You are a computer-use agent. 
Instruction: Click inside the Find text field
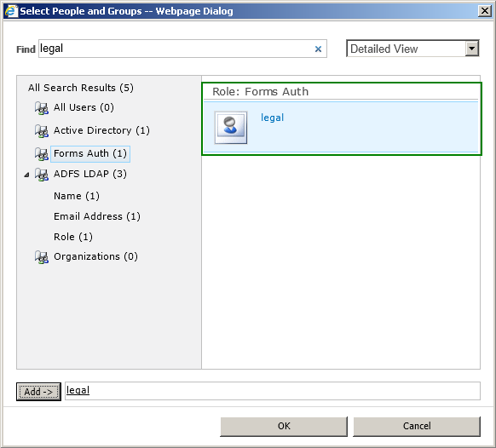pyautogui.click(x=182, y=49)
